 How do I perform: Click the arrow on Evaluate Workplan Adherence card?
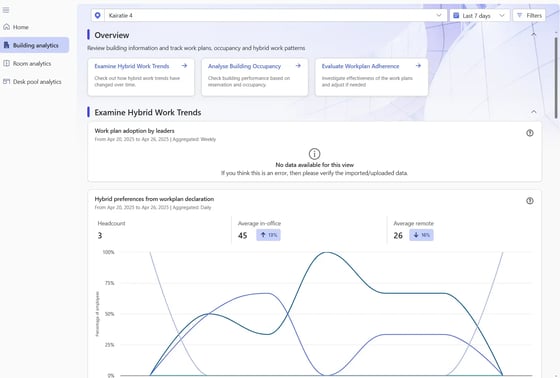pos(418,66)
